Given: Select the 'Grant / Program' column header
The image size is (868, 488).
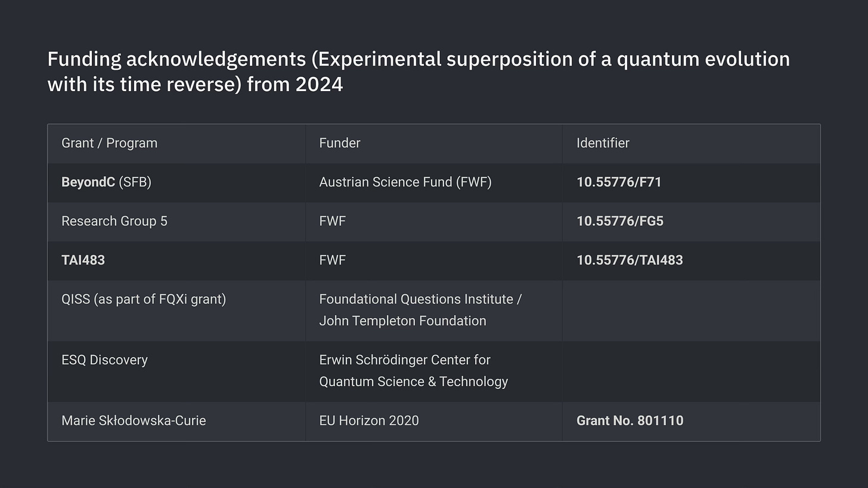Looking at the screenshot, I should click(x=109, y=143).
